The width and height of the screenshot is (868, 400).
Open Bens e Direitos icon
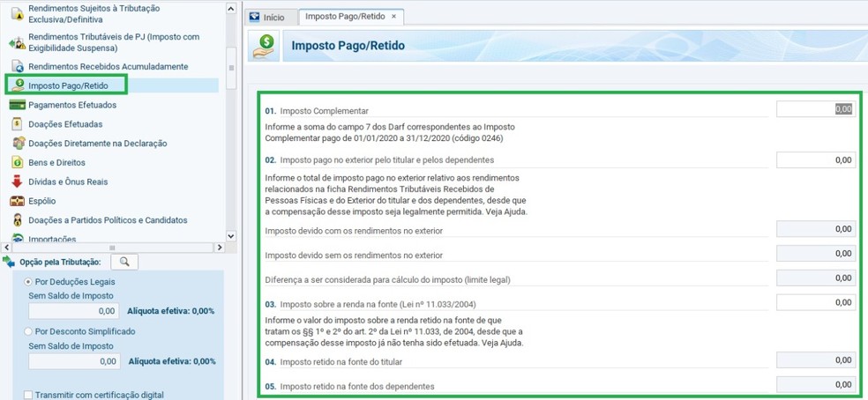coord(17,163)
